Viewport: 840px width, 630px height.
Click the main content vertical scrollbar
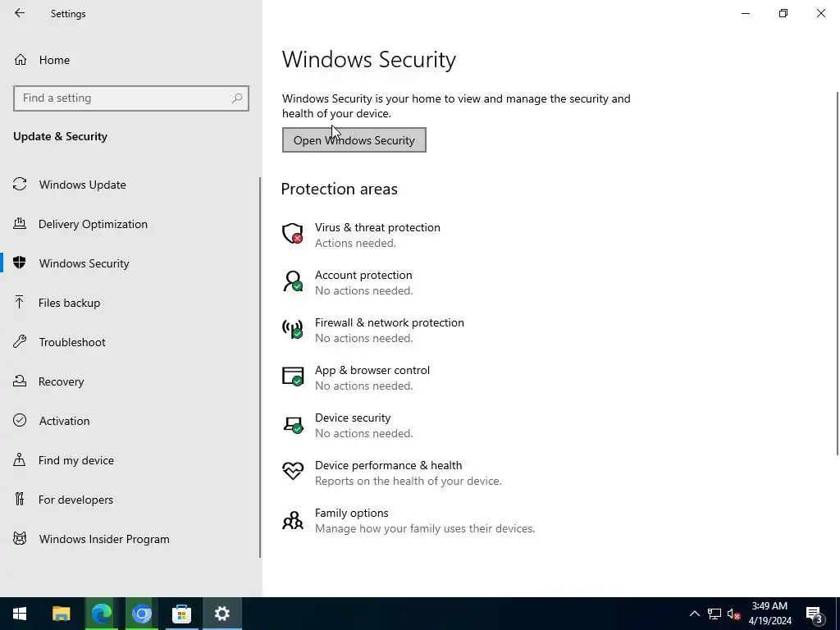pyautogui.click(x=838, y=273)
